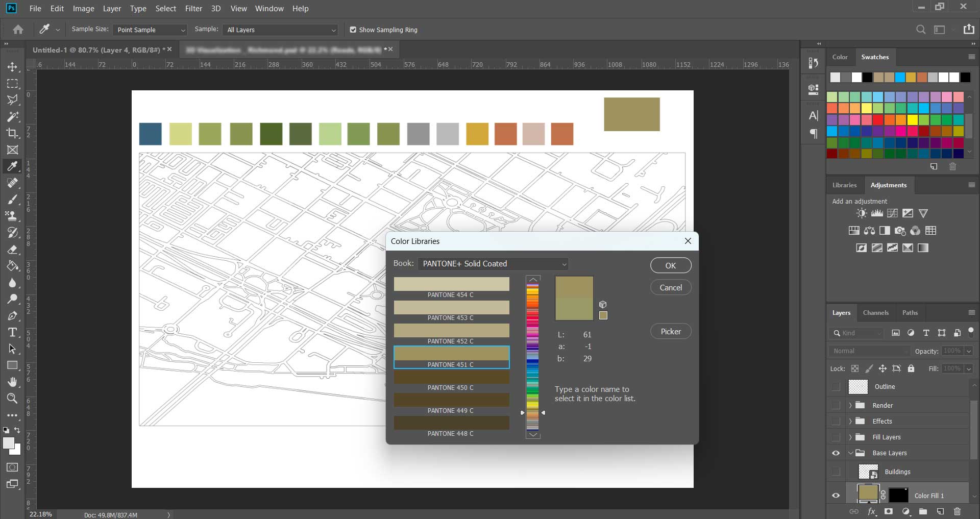Toggle the Show Sampling Ring checkbox
The width and height of the screenshot is (980, 519).
(x=353, y=30)
